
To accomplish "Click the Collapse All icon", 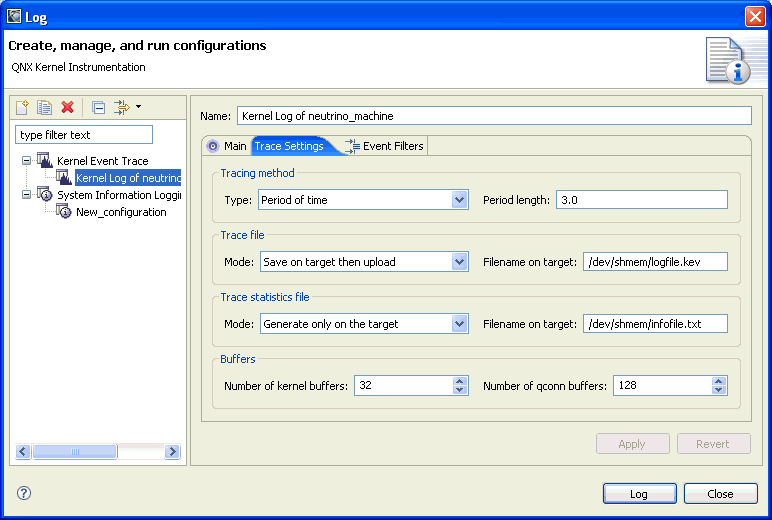I will click(98, 107).
